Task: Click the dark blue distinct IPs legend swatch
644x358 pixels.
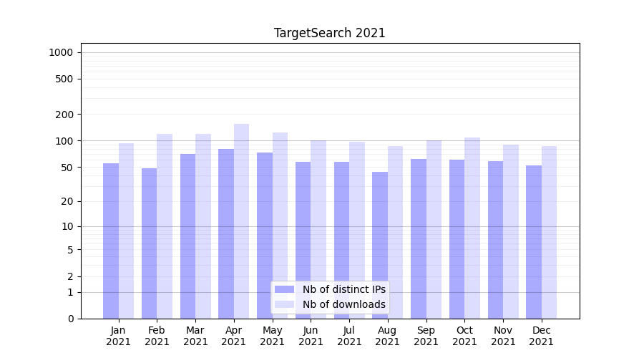Action: [284, 289]
